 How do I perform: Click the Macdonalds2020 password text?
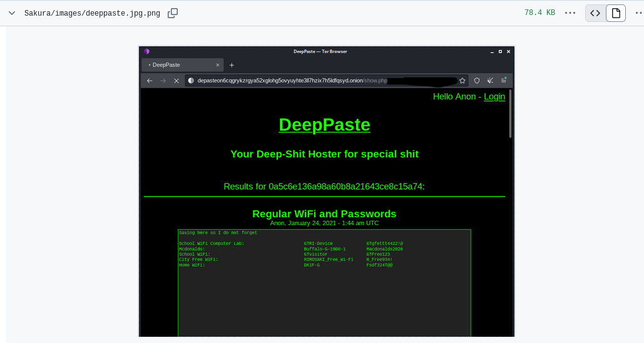point(384,249)
